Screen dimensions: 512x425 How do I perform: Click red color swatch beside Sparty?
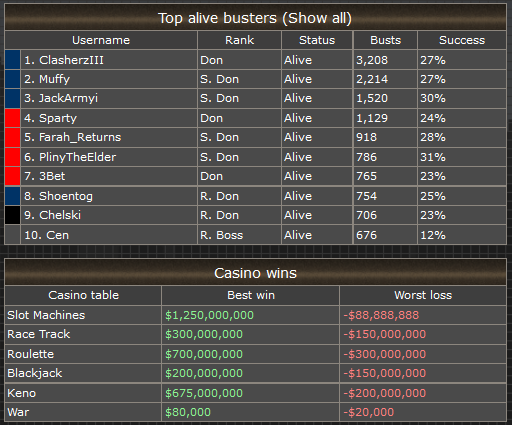(x=13, y=118)
